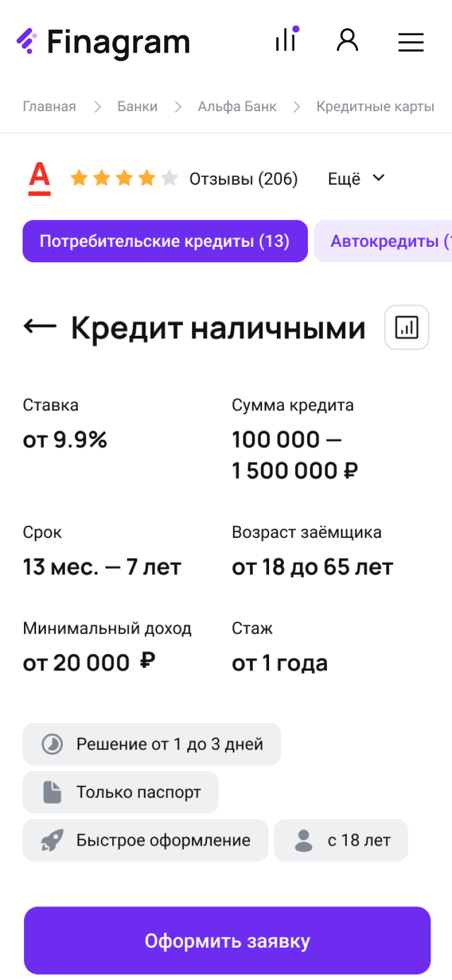Screen dimensions: 452x980
Task: Navigate to Альфа Банк breadcrumb
Action: coord(237,106)
